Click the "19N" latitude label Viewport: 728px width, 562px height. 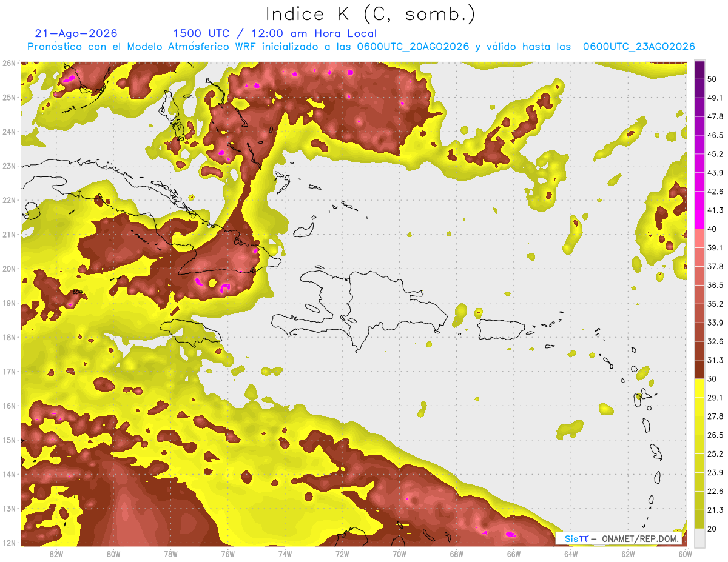8,303
